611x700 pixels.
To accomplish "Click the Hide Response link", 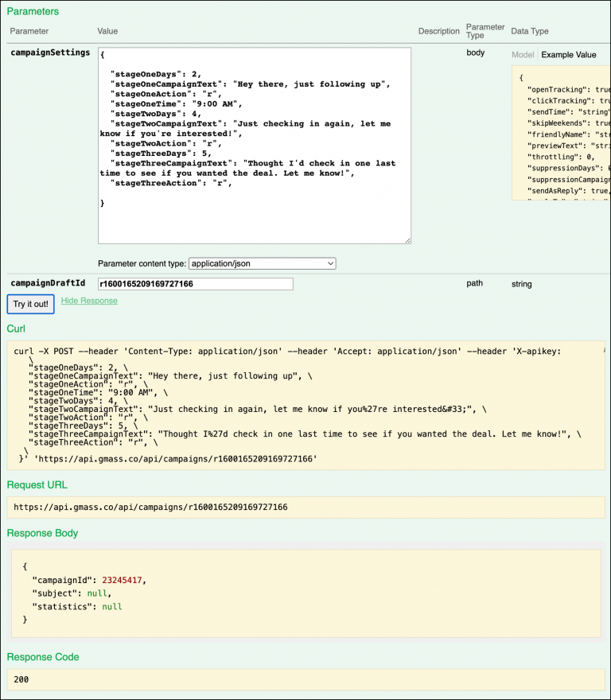I will tap(89, 301).
